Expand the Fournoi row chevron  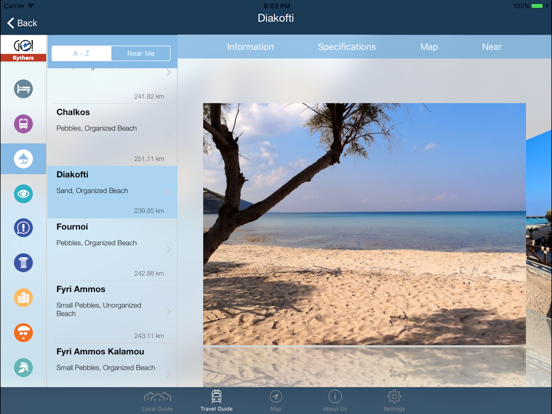[x=169, y=249]
